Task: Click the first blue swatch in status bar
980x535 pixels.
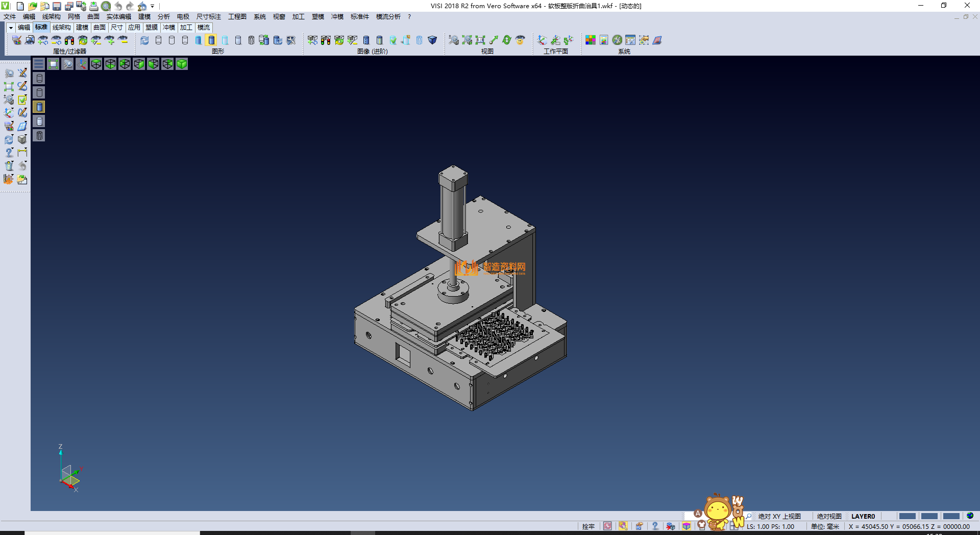Action: 907,516
